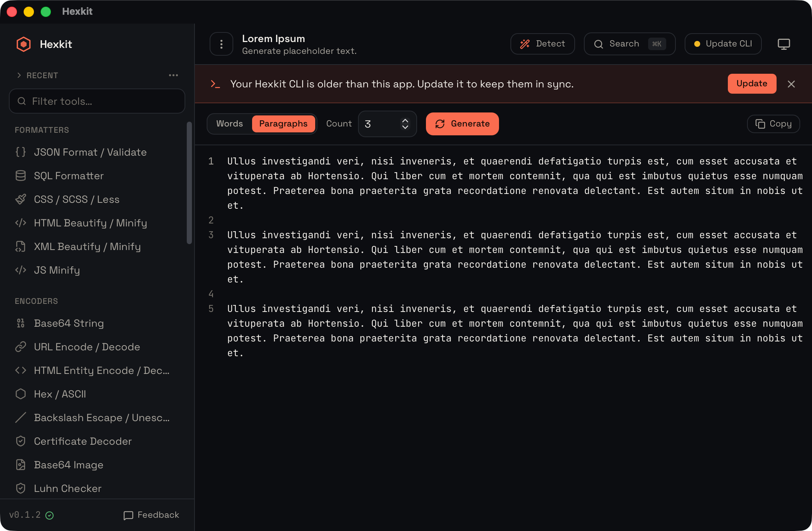
Task: Open the three-dot tool menu beside Lorem Ipsum
Action: point(221,44)
